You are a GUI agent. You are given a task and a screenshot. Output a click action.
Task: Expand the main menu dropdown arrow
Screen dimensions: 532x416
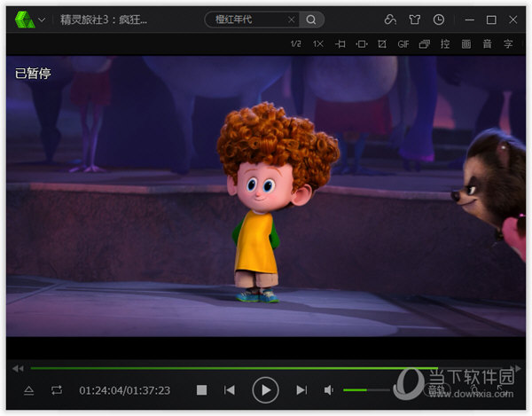pyautogui.click(x=42, y=20)
